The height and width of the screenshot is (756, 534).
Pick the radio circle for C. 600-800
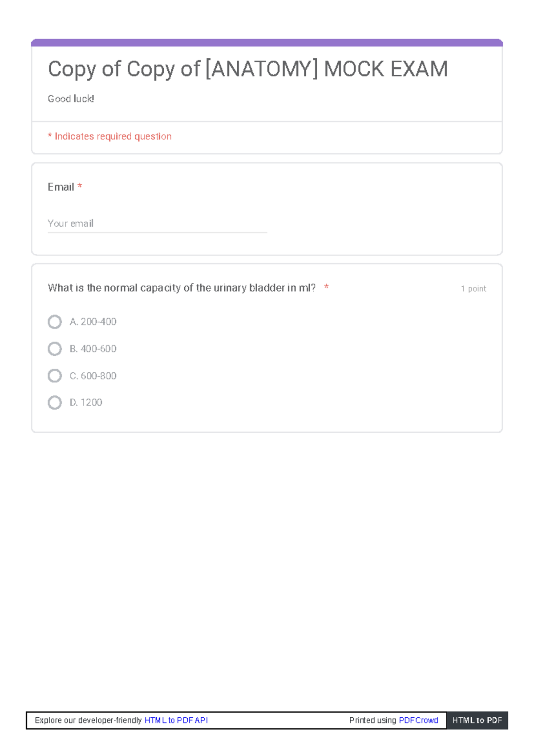click(55, 376)
